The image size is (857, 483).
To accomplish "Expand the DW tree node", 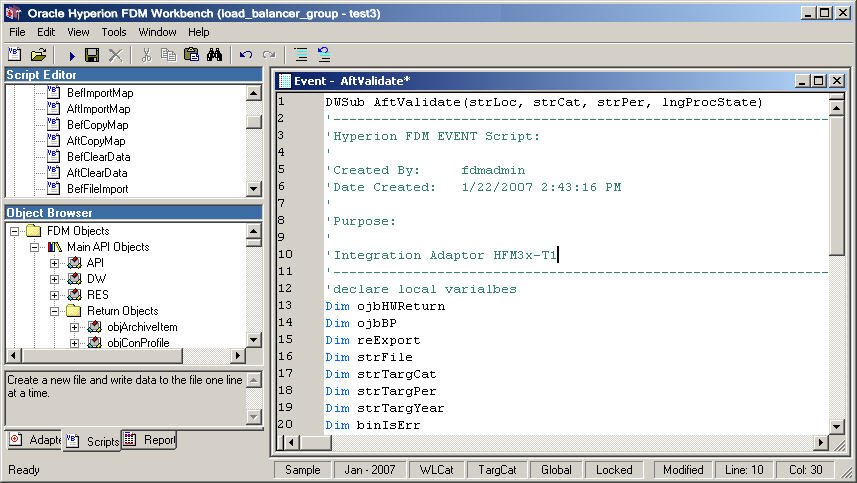I will (55, 279).
